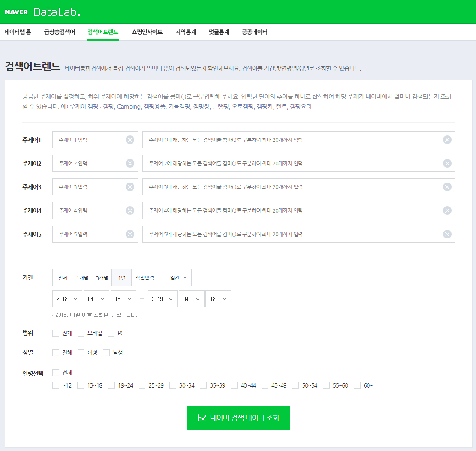Image resolution: width=476 pixels, height=451 pixels.
Task: Select the 1개월 period button
Action: click(82, 277)
